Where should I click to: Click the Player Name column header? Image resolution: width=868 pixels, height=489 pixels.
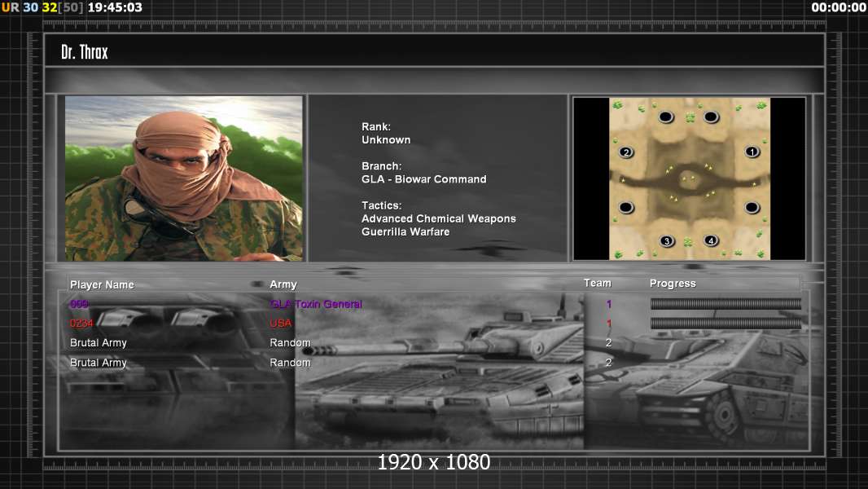pyautogui.click(x=102, y=284)
